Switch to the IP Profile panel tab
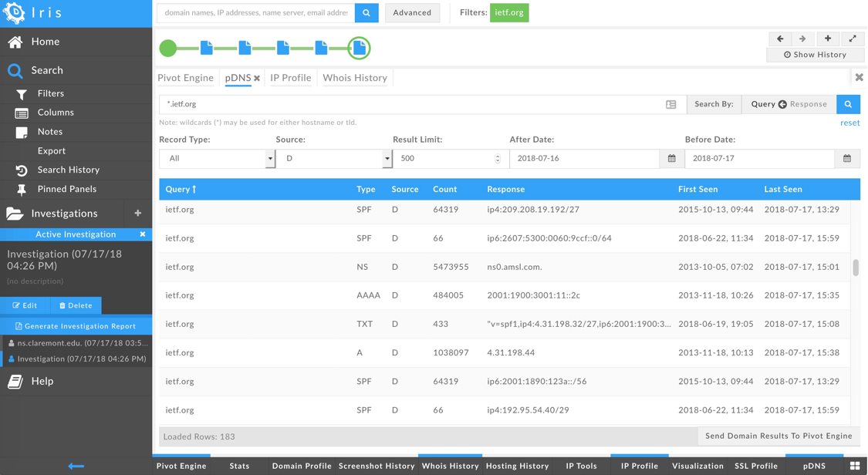868x475 pixels. [291, 78]
